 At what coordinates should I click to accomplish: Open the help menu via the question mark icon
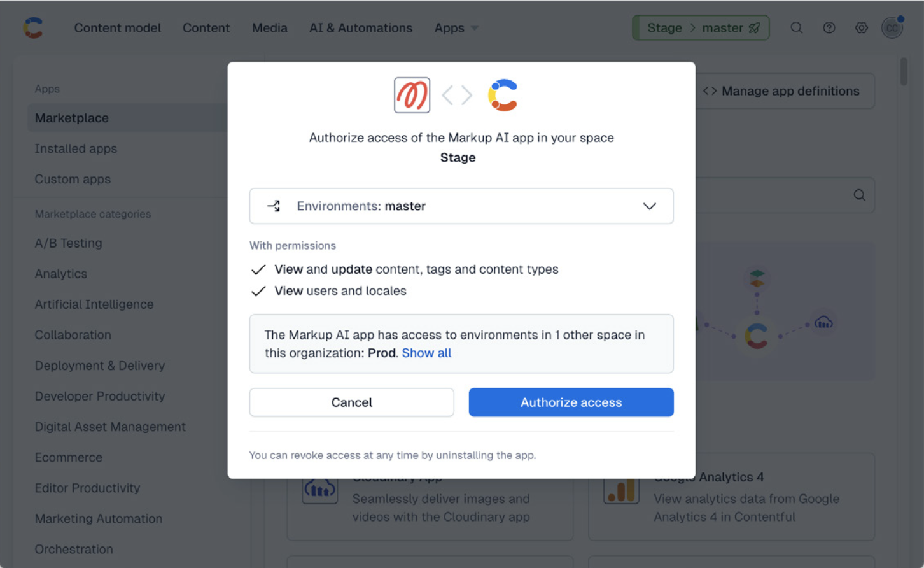(x=829, y=27)
